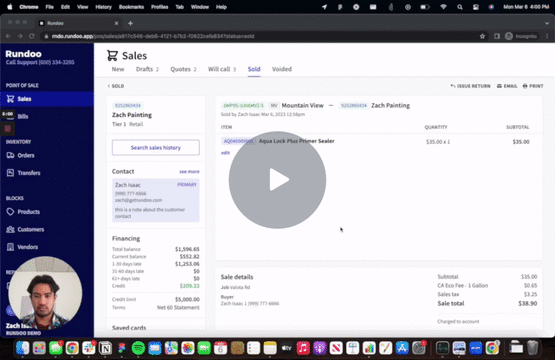Click the customer ID tag above Zach Painting

click(128, 105)
